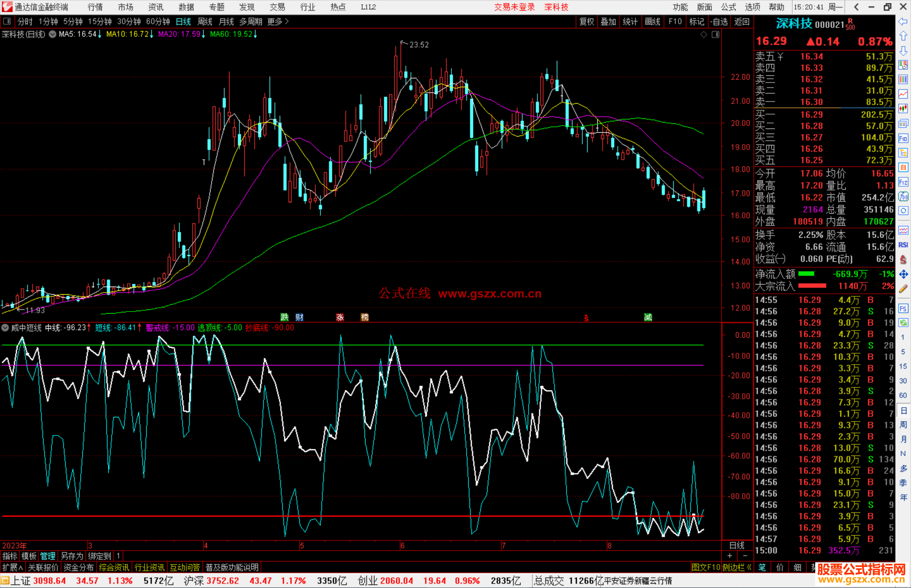Switch to the 周线 weekly tab
Screen dimensions: 911x588
pyautogui.click(x=205, y=21)
